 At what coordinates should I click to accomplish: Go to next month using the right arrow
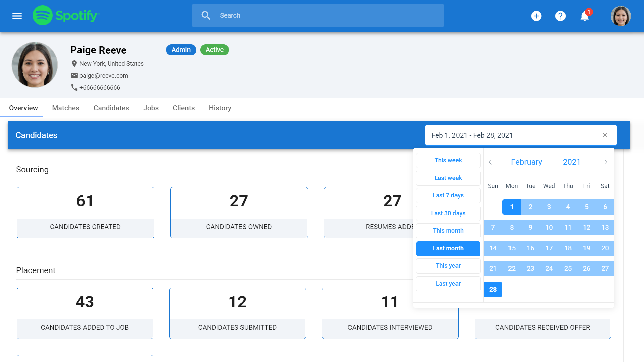coord(603,162)
